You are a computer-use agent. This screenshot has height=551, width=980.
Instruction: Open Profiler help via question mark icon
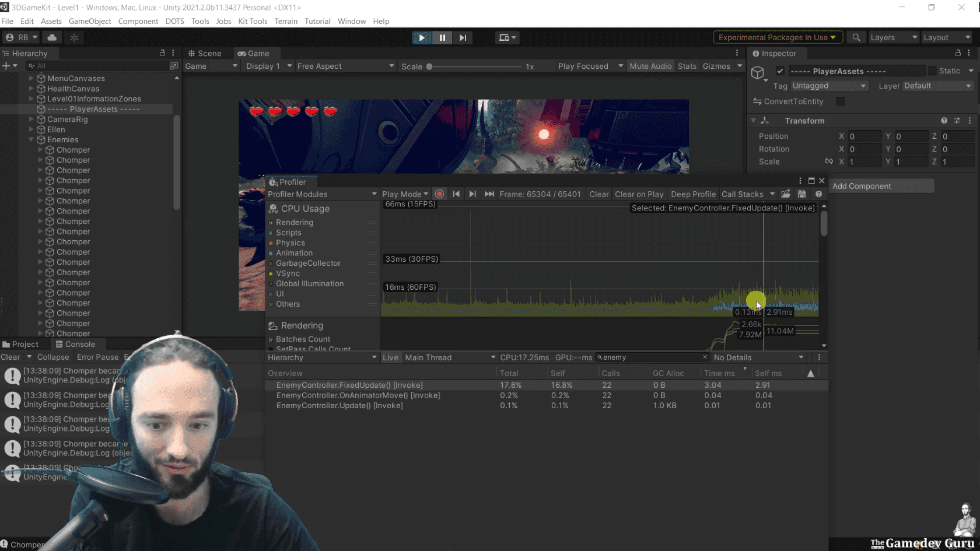818,194
